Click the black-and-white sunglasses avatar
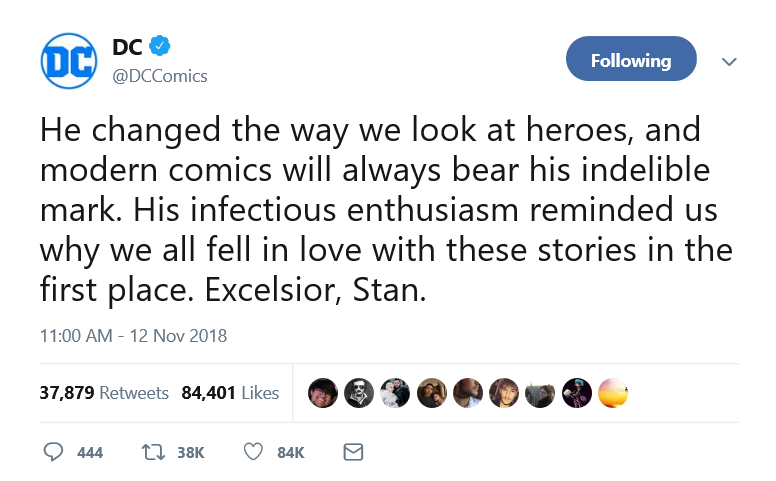Image resolution: width=776 pixels, height=481 pixels. (x=359, y=393)
